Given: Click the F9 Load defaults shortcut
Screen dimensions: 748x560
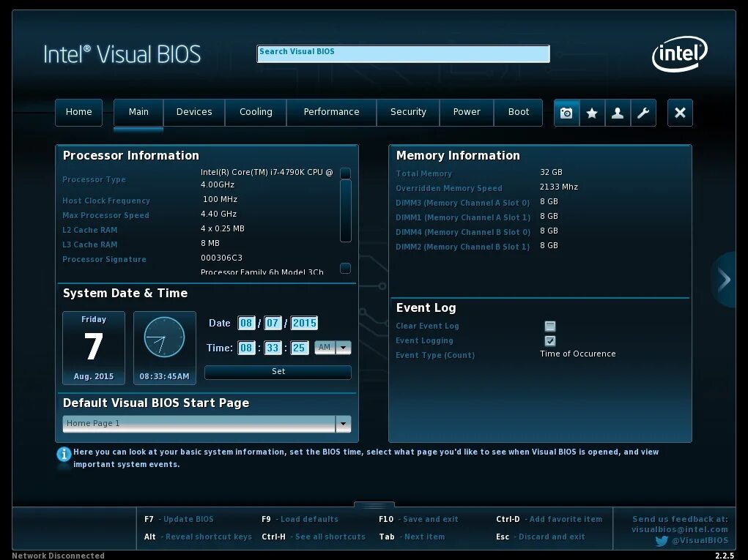Looking at the screenshot, I should [300, 519].
